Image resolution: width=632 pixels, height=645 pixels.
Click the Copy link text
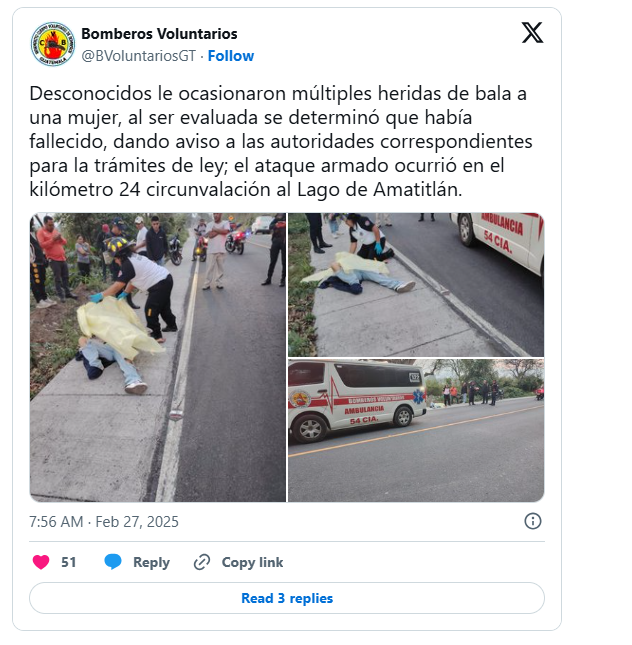click(x=252, y=562)
